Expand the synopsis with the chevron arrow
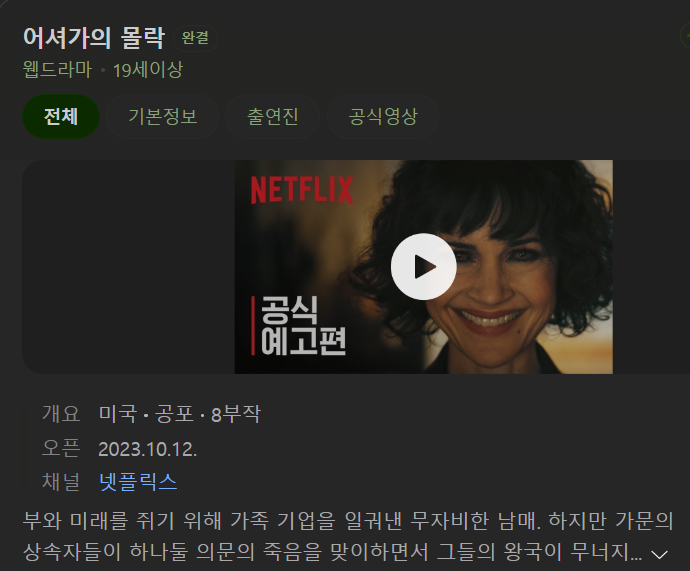The width and height of the screenshot is (690, 571). (659, 554)
